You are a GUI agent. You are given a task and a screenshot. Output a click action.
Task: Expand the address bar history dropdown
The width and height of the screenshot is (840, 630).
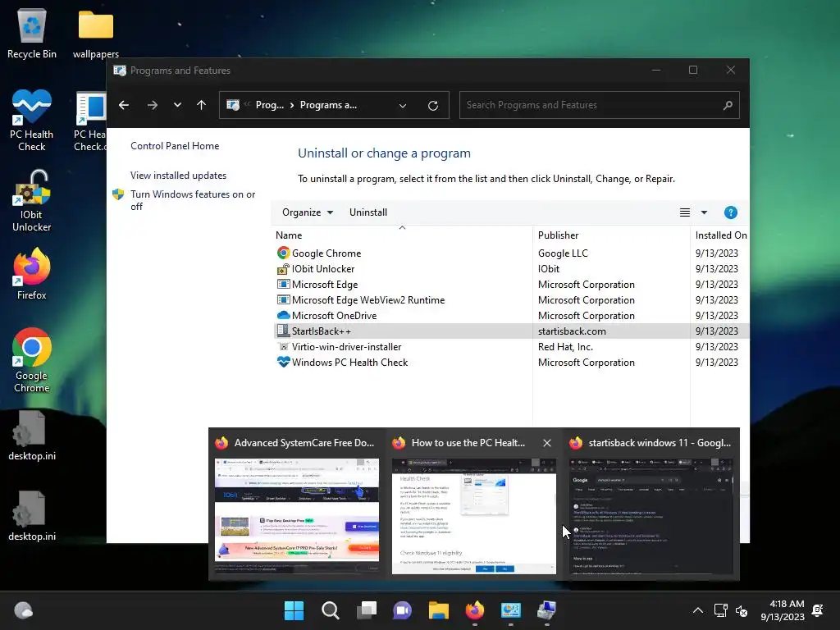tap(402, 106)
